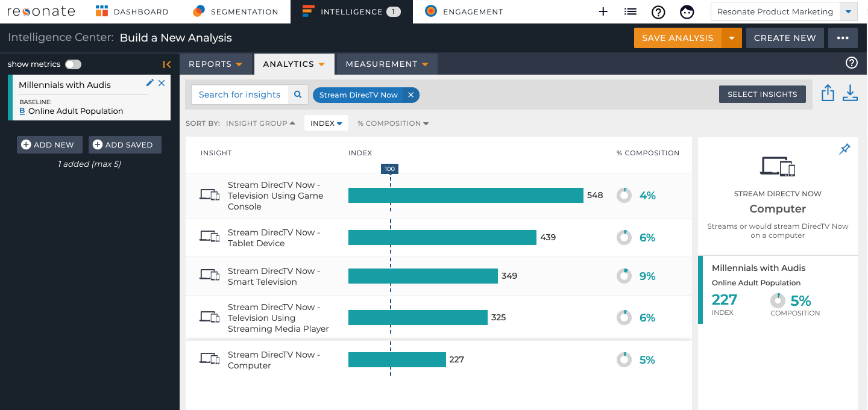The image size is (868, 410).
Task: Click the insights search magnifier icon
Action: [298, 95]
